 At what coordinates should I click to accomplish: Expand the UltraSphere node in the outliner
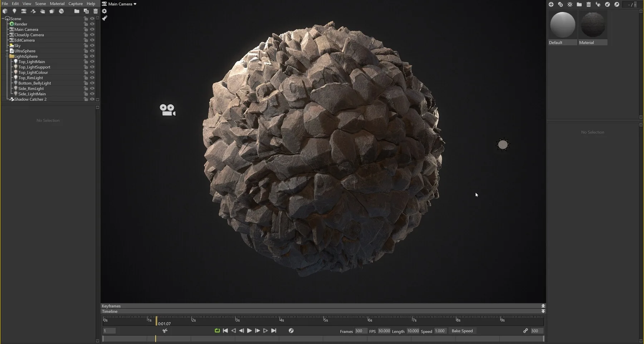7,50
